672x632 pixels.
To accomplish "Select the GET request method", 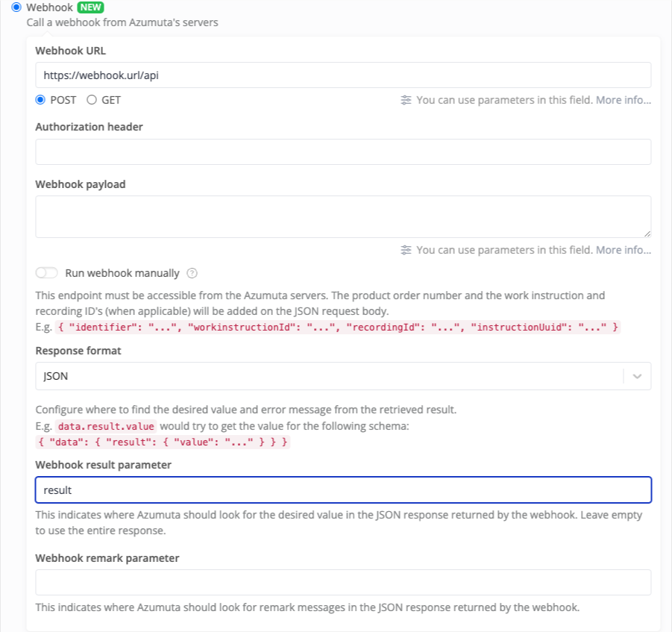I will pyautogui.click(x=92, y=99).
